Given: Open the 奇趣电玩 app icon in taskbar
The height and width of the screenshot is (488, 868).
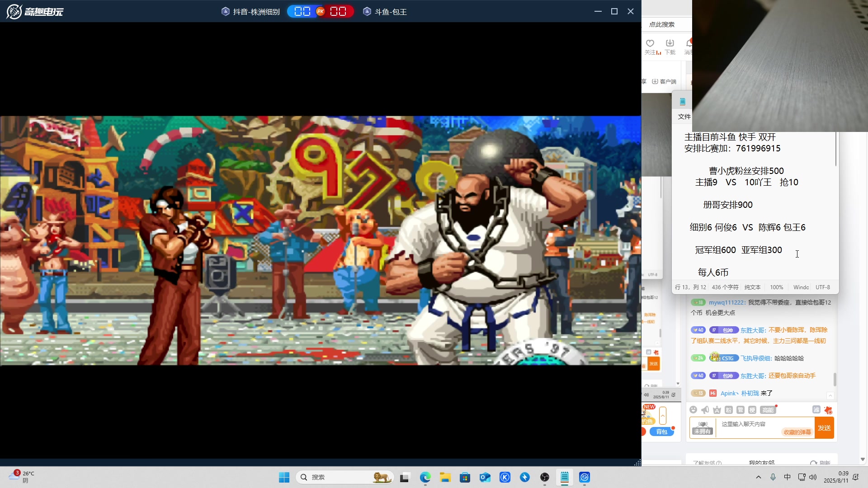Looking at the screenshot, I should [x=585, y=477].
